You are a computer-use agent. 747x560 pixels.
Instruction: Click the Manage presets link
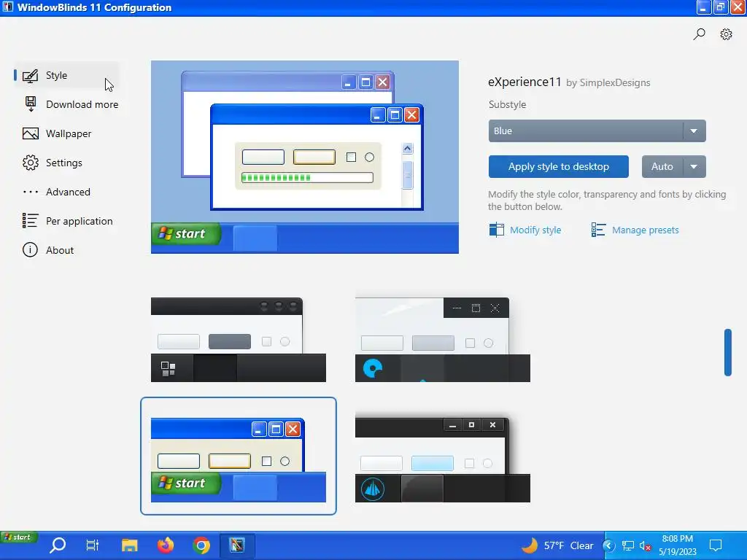pyautogui.click(x=645, y=230)
